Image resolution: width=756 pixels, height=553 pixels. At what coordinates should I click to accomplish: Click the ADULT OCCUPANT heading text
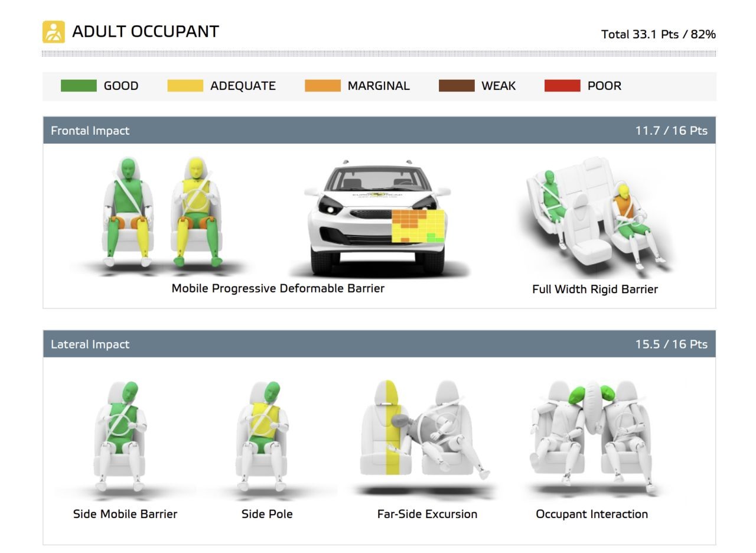(145, 32)
